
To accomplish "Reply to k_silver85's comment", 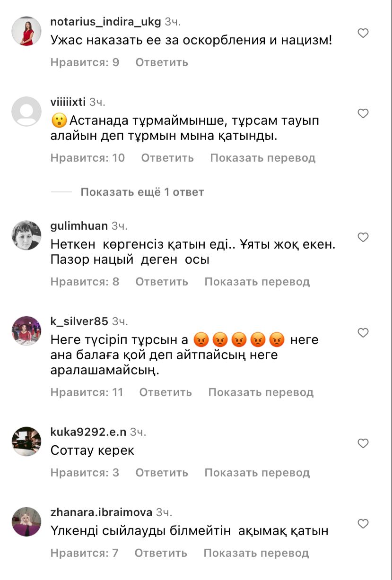I will click(166, 392).
